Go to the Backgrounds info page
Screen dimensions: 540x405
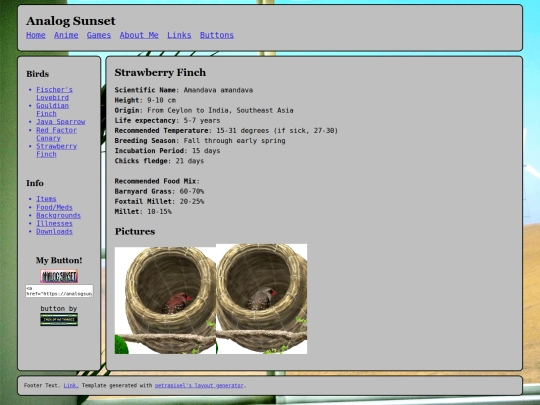59,215
